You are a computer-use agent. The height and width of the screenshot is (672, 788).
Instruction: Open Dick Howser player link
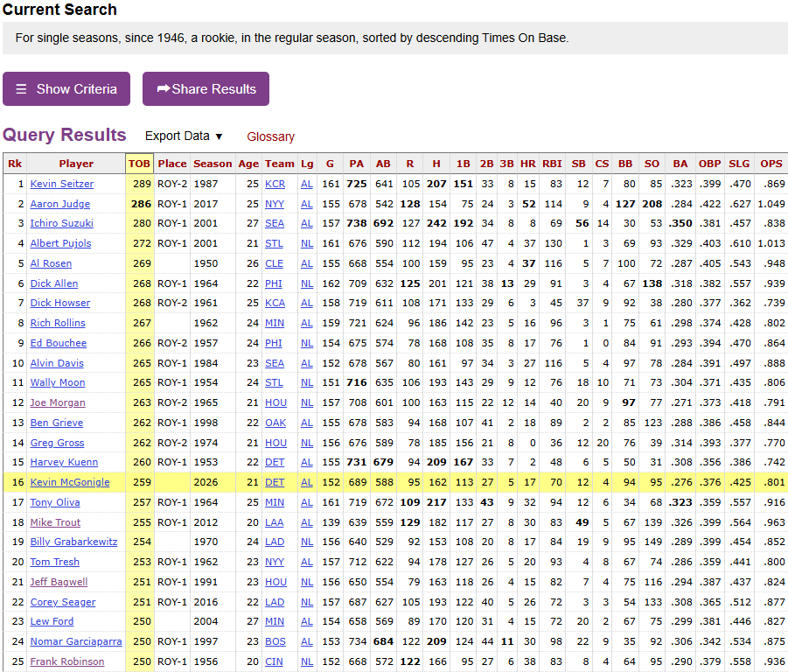60,303
